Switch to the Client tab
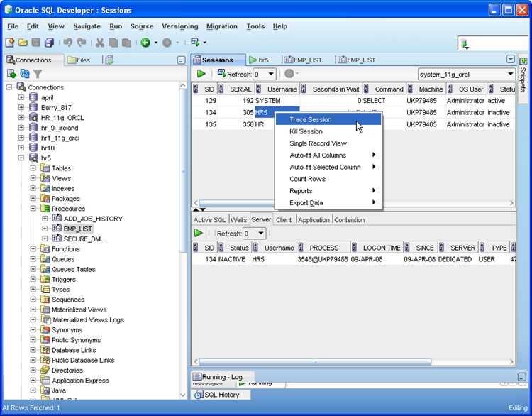This screenshot has height=416, width=532. point(284,220)
